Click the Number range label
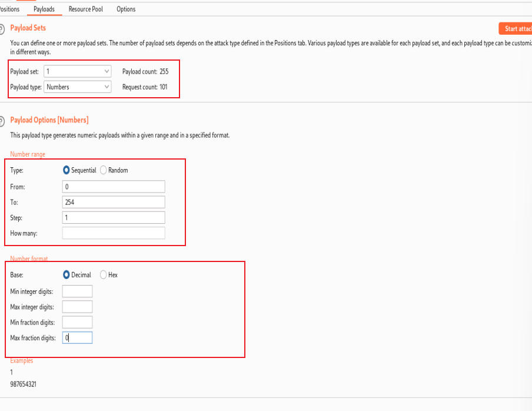532x411 pixels. click(28, 154)
